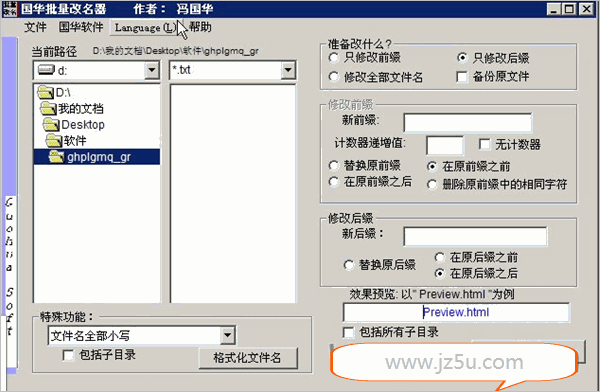The height and width of the screenshot is (392, 600).
Task: Click the ghplgmq_gr open folder icon
Action: (x=56, y=157)
